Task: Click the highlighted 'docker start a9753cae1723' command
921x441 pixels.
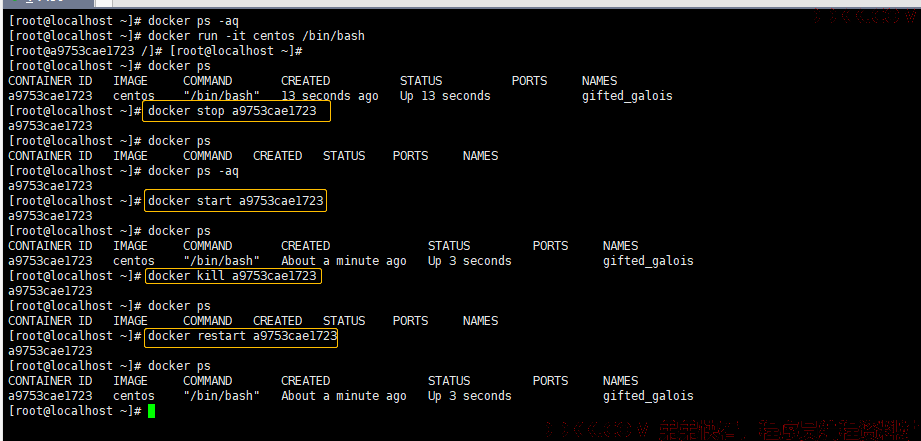Action: pos(235,201)
